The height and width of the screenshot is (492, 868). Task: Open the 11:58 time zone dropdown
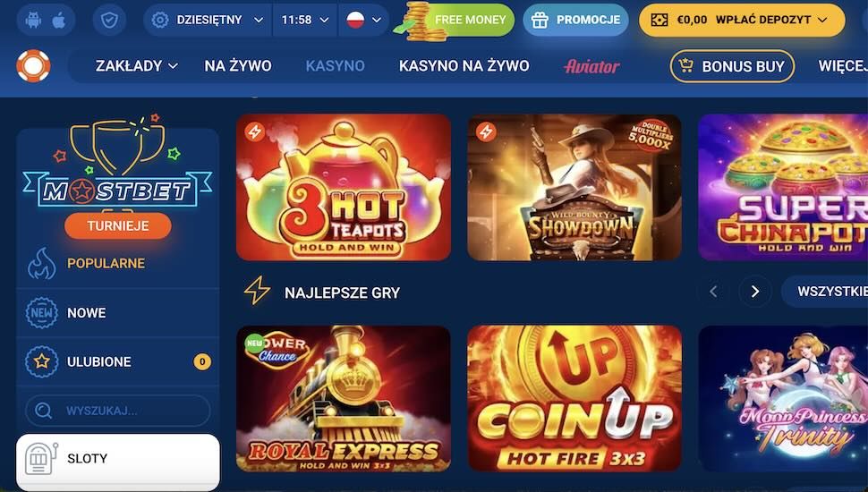click(305, 20)
